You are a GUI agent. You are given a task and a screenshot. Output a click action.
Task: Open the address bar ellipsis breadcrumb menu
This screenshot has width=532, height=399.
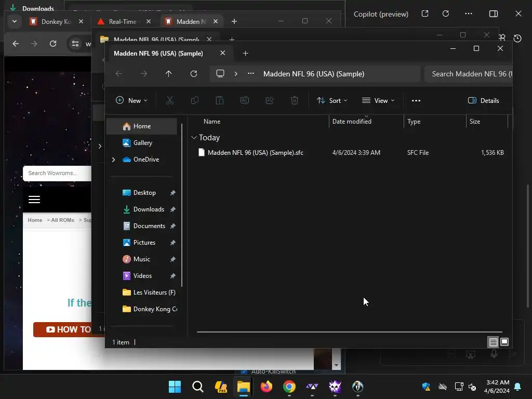[x=251, y=74]
